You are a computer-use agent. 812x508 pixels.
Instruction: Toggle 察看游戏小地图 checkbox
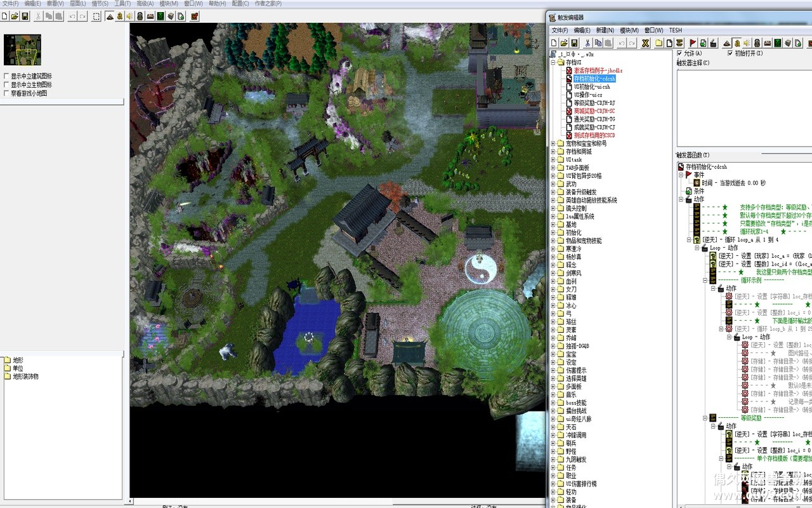[x=6, y=93]
